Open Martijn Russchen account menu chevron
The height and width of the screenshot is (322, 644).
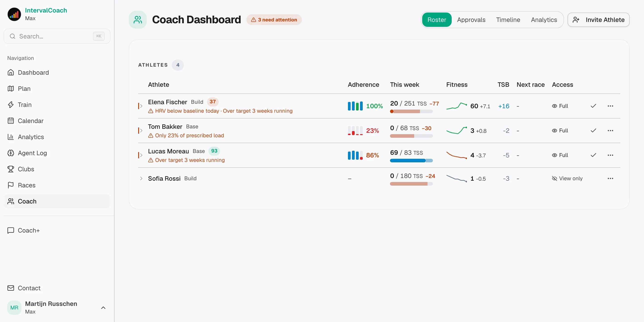click(x=103, y=308)
